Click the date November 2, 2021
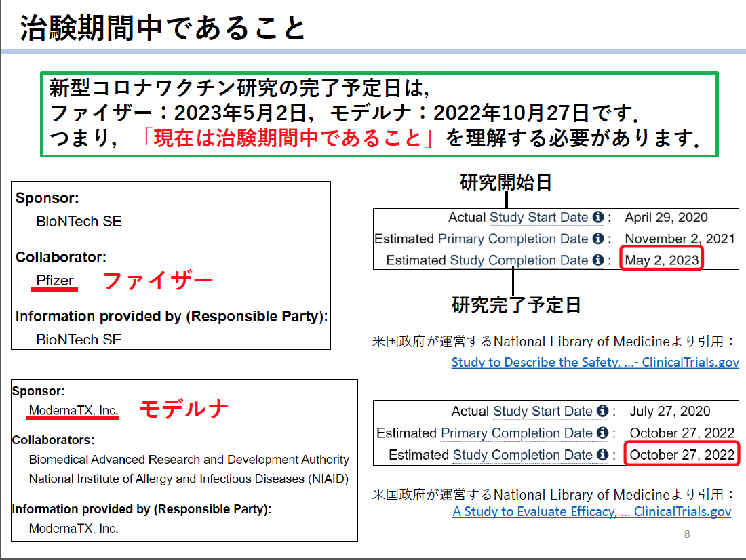Screen dimensions: 746x560 [x=680, y=239]
